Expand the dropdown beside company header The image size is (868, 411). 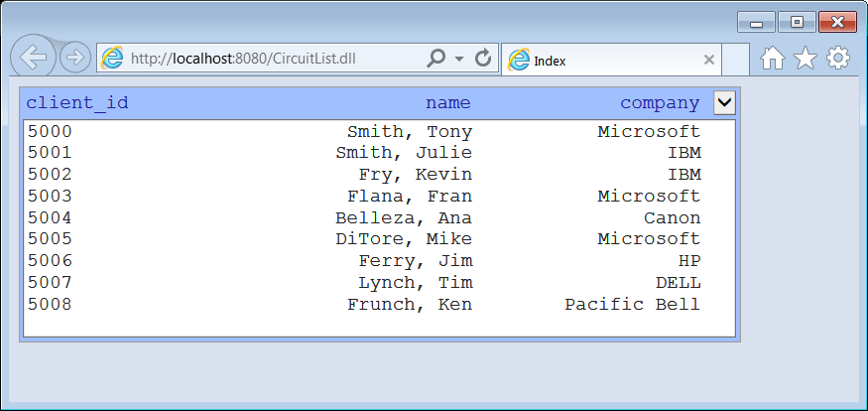(x=724, y=103)
